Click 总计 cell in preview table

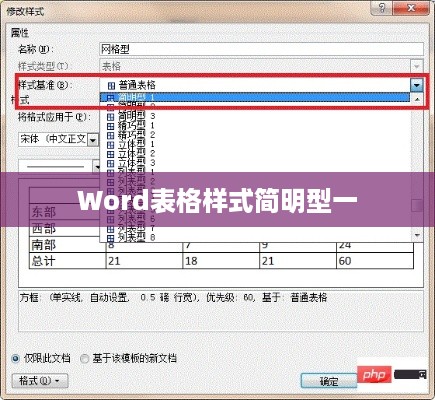click(68, 261)
